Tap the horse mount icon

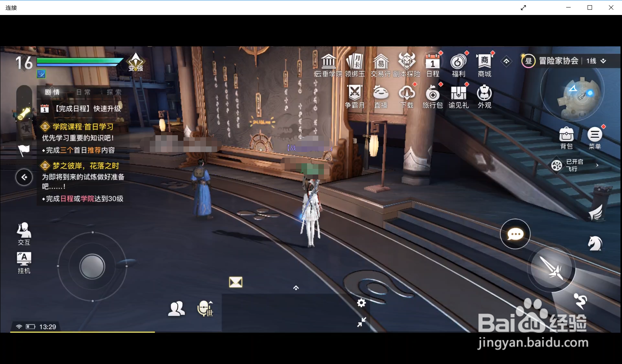[x=595, y=243]
